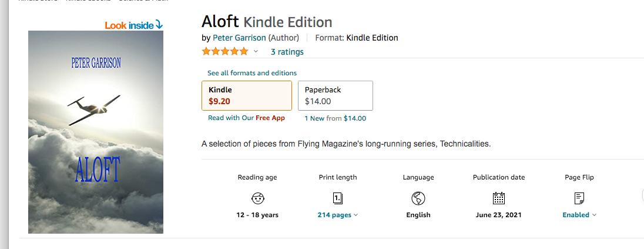The width and height of the screenshot is (644, 249).
Task: Click the Print length page icon
Action: [x=338, y=198]
